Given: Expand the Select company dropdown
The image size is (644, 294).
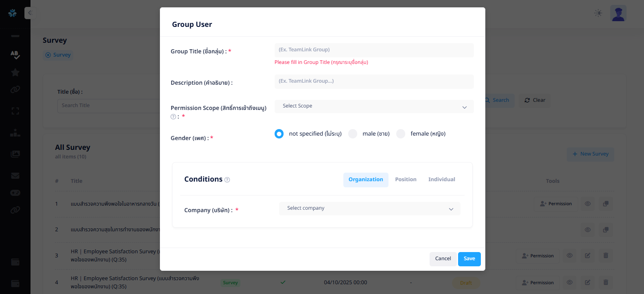Looking at the screenshot, I should (x=369, y=208).
